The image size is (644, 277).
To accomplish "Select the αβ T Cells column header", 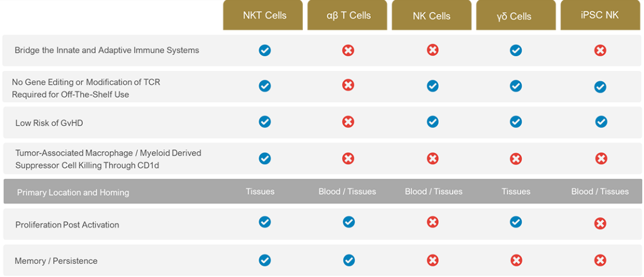I will tap(347, 15).
